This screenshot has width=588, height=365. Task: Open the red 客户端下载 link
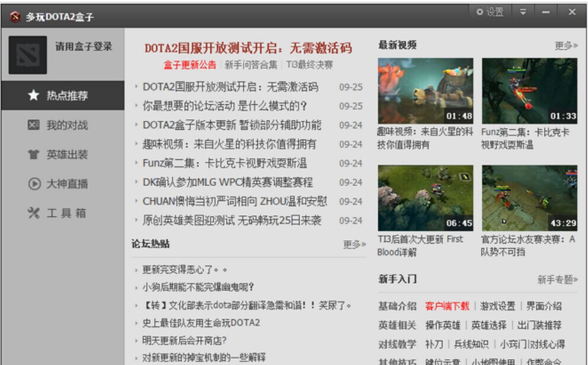pyautogui.click(x=447, y=306)
